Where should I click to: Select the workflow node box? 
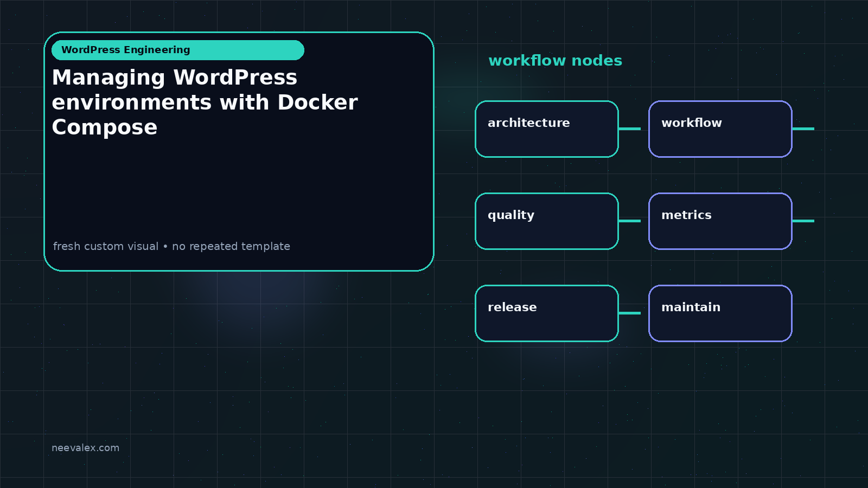[x=720, y=129]
